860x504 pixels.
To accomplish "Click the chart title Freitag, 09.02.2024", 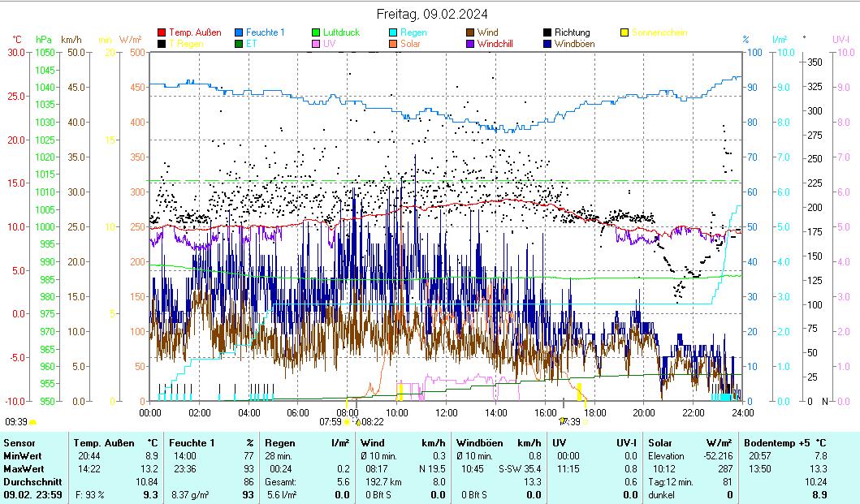I will tap(433, 14).
